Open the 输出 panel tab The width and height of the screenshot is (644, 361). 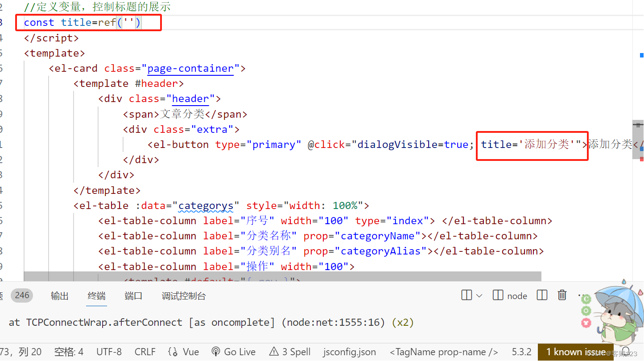(59, 296)
